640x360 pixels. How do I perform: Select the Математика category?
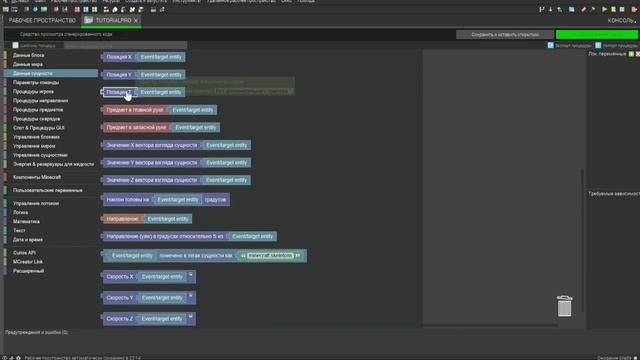coord(26,221)
